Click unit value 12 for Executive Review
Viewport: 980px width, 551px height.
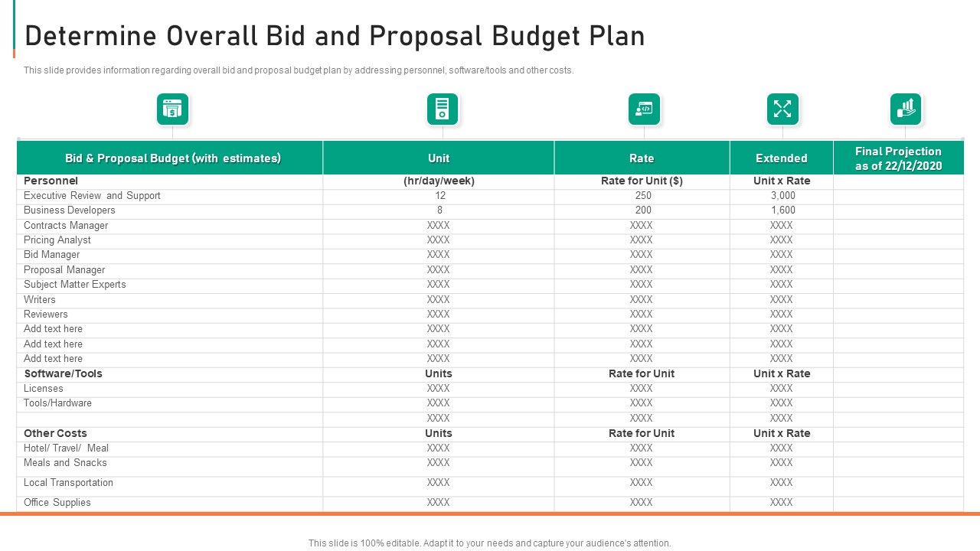click(440, 196)
